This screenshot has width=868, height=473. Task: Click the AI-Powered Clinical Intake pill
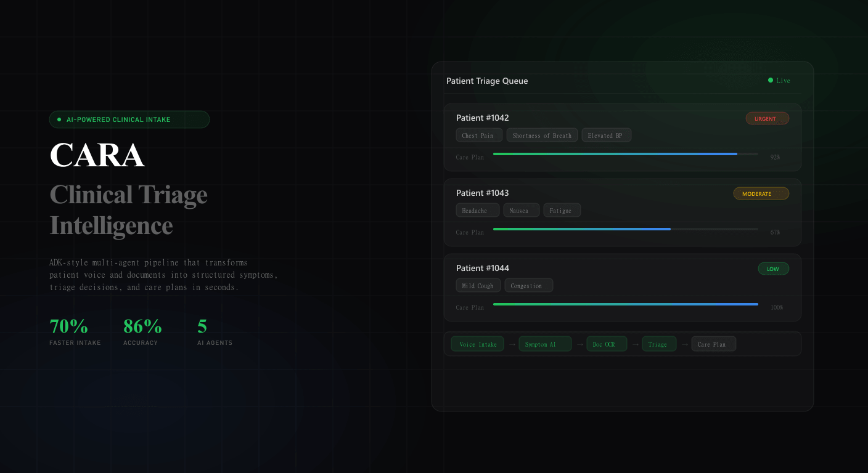pyautogui.click(x=129, y=119)
